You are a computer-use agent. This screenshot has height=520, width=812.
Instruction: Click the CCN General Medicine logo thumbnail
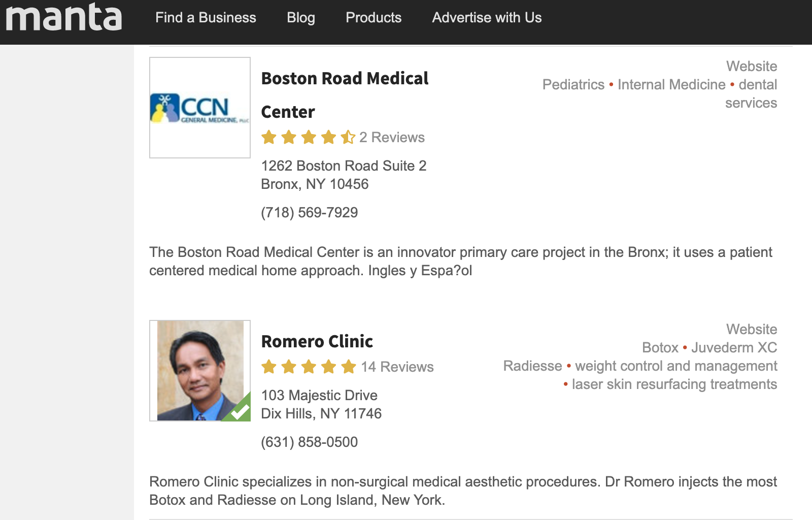[200, 108]
